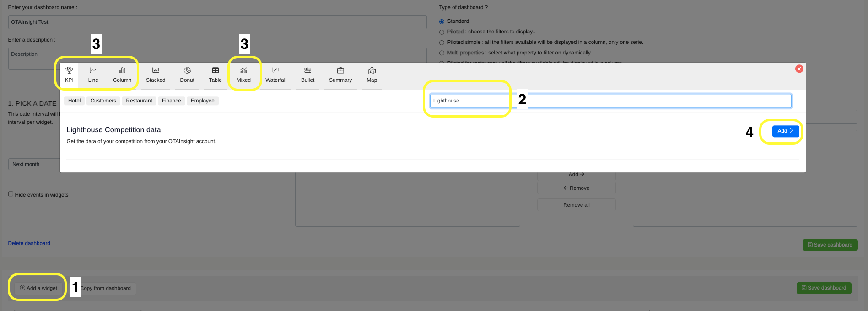The height and width of the screenshot is (311, 868).
Task: Click the Delete dashboard link
Action: coord(29,243)
